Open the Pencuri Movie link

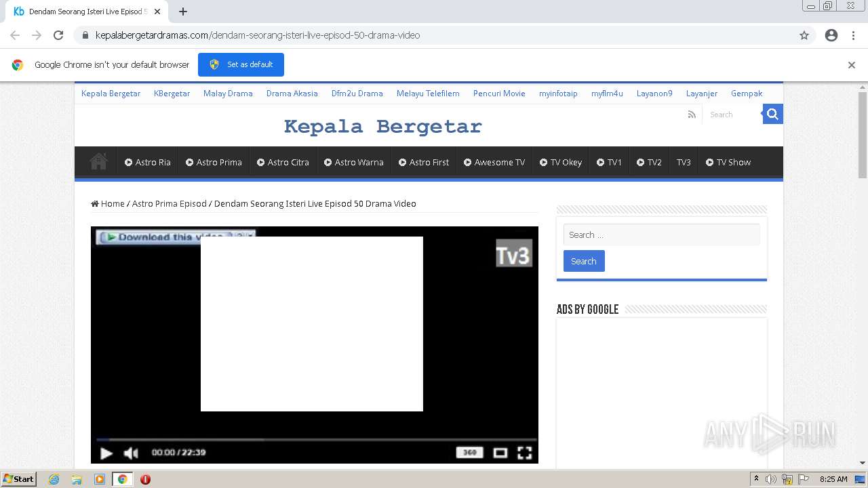point(499,94)
